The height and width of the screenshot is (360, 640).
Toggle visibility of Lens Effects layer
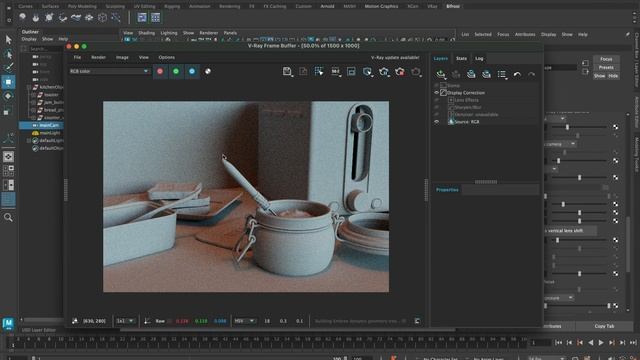pos(436,100)
